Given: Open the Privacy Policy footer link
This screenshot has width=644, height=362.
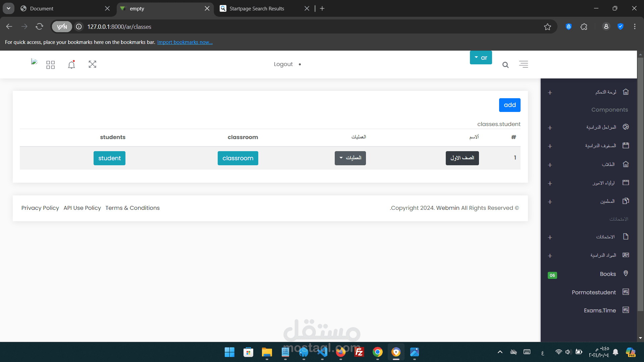Looking at the screenshot, I should point(40,208).
